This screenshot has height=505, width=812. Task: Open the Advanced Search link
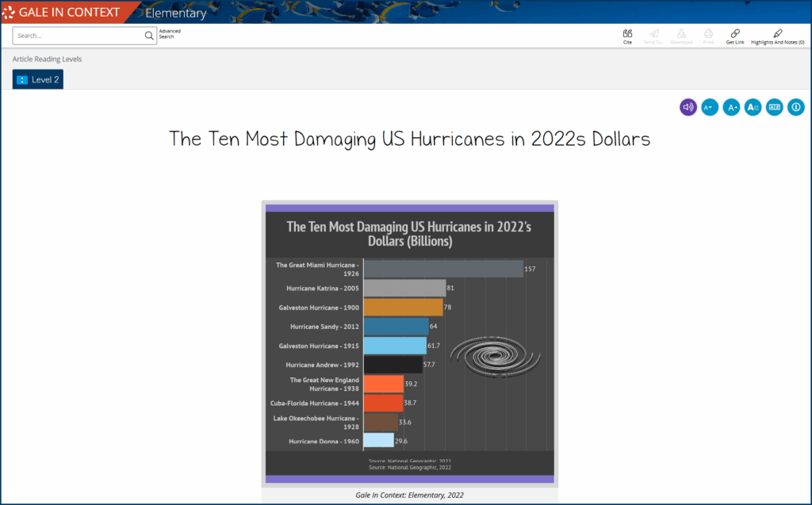(x=170, y=34)
